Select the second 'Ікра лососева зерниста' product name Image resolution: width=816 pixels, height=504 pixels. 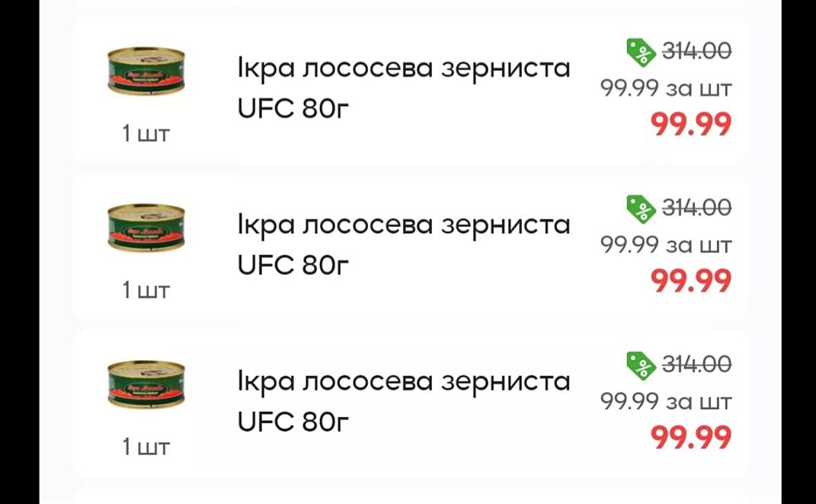pos(404,225)
